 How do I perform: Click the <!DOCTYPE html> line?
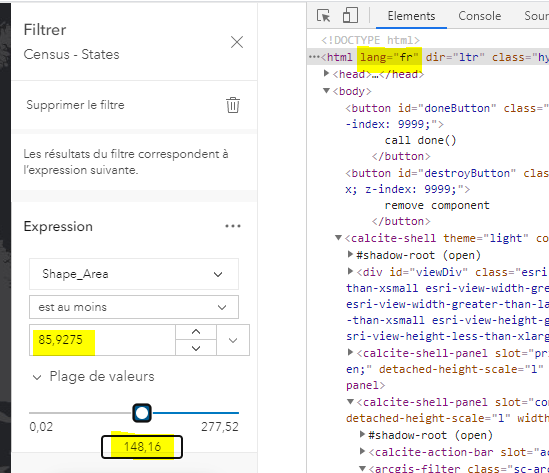click(370, 40)
